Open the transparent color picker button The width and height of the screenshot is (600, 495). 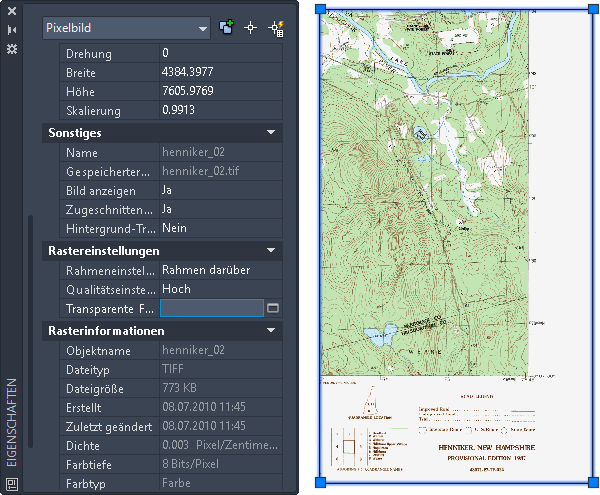[x=273, y=308]
